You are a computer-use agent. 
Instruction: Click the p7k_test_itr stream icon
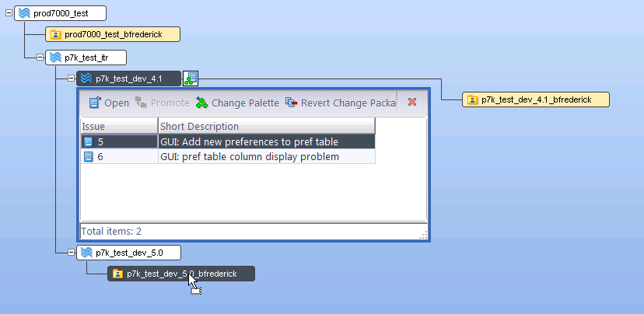[54, 57]
